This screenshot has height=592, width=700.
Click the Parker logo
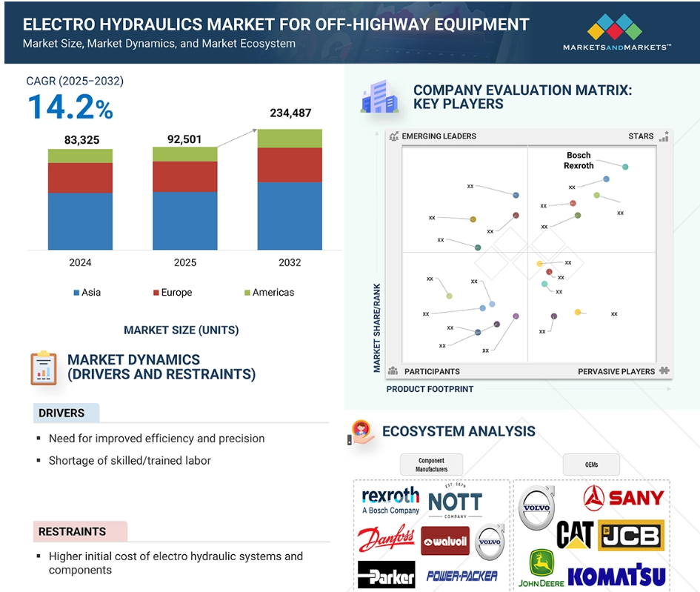[386, 576]
